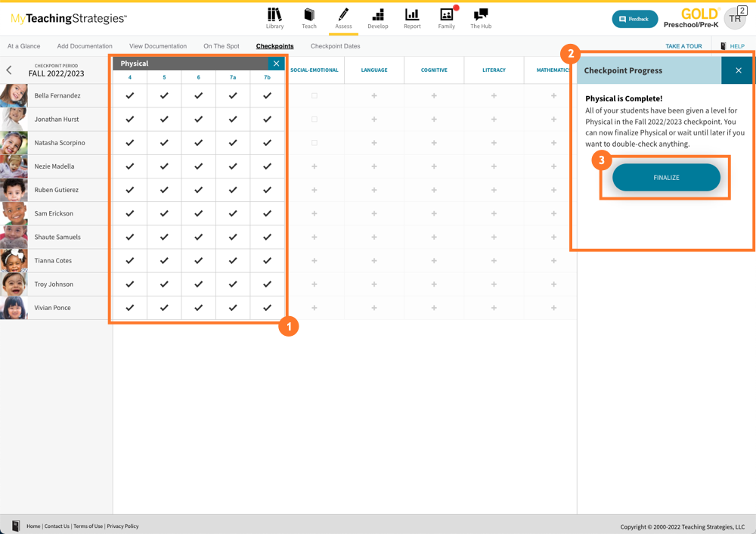
Task: Toggle Bella Fernandez's Social-Emotional checkbox
Action: pyautogui.click(x=314, y=96)
